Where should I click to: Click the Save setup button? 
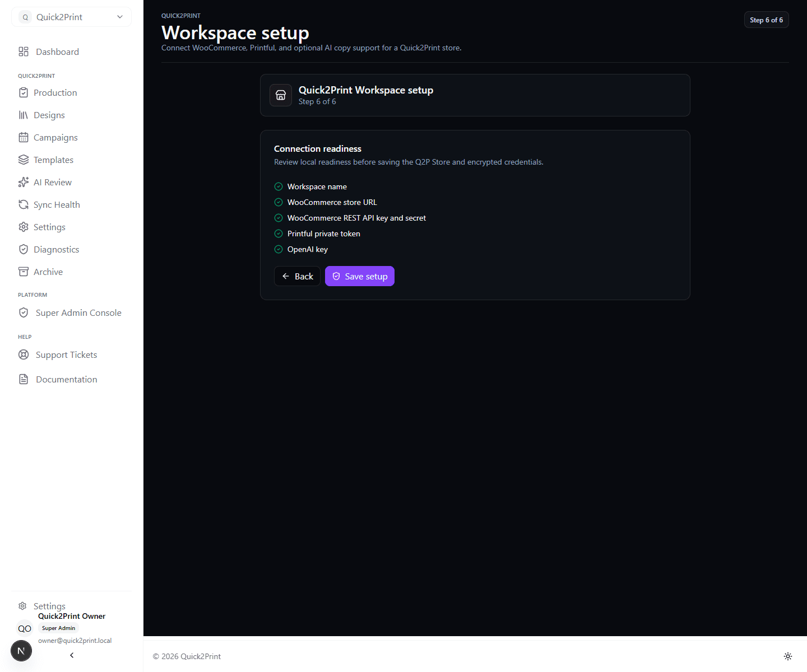click(x=360, y=276)
